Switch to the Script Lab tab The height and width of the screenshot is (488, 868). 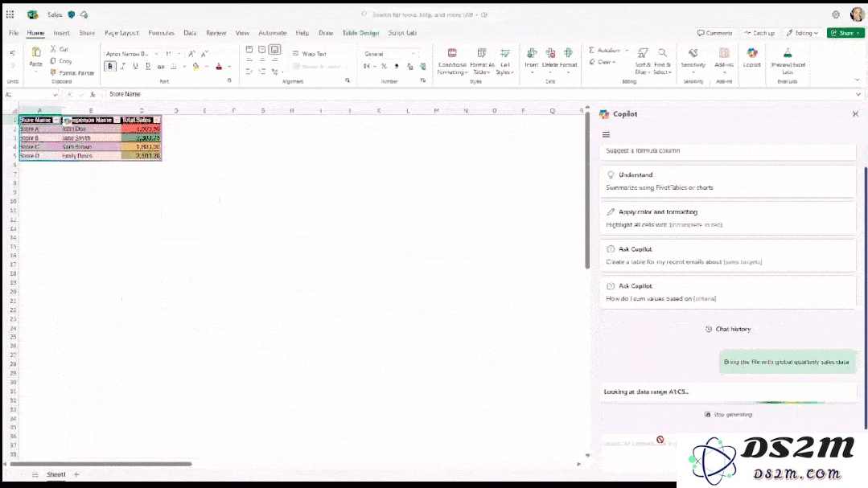402,33
